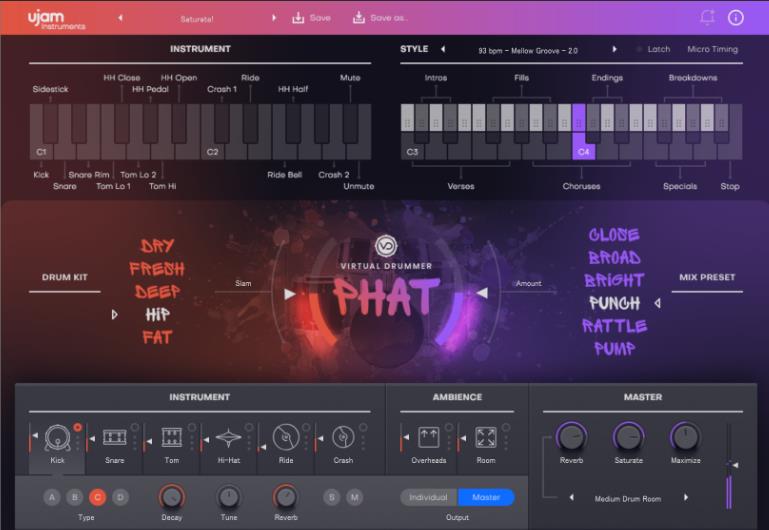
Task: Click the Virtual Drummer VD logo
Action: 386,246
